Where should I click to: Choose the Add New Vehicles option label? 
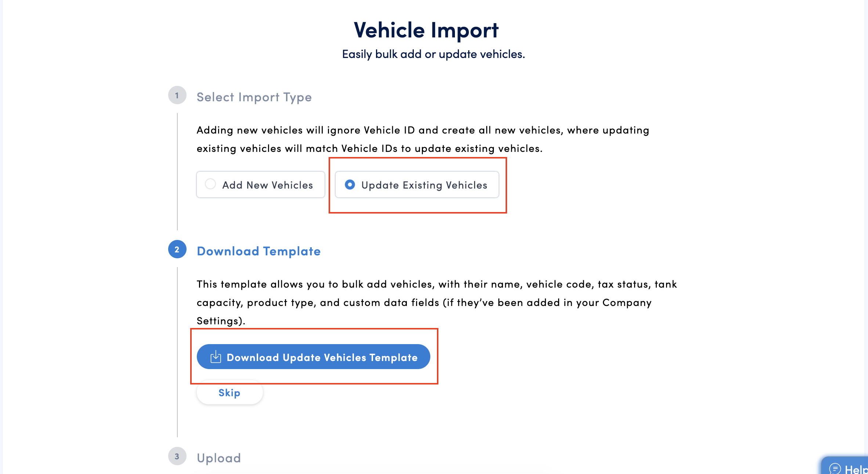pos(268,185)
